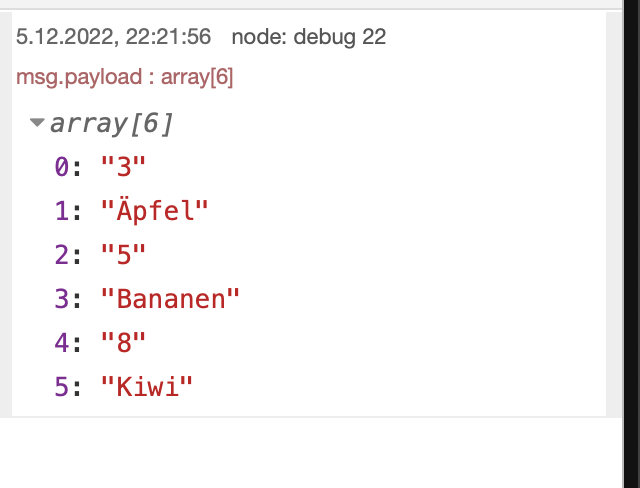Click index key 2 in array
640x488 pixels.
click(62, 255)
